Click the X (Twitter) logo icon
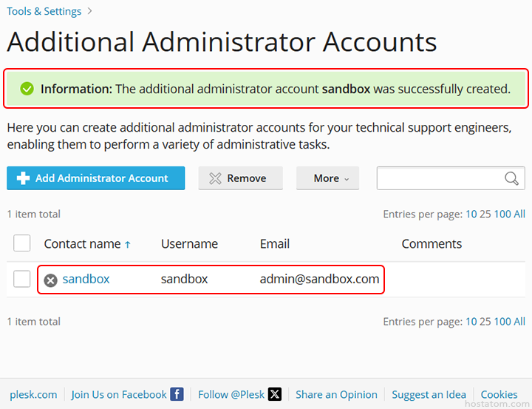532x409 pixels. click(x=275, y=394)
